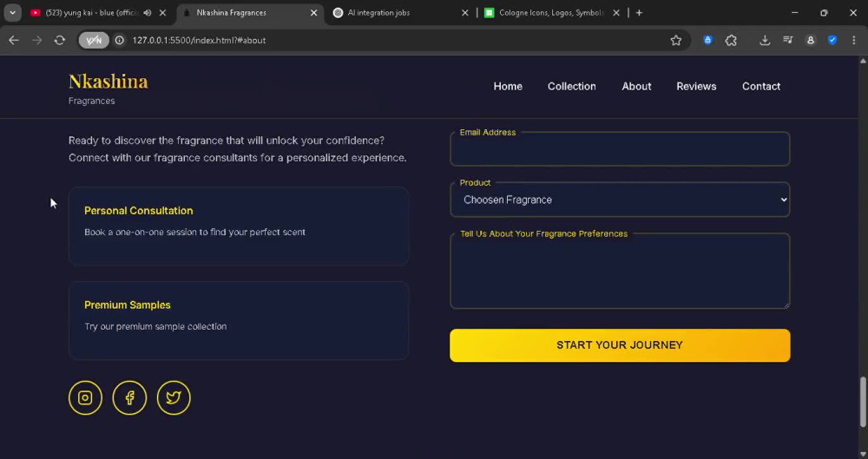Click the address bar URL
Image resolution: width=868 pixels, height=459 pixels.
pyautogui.click(x=199, y=41)
